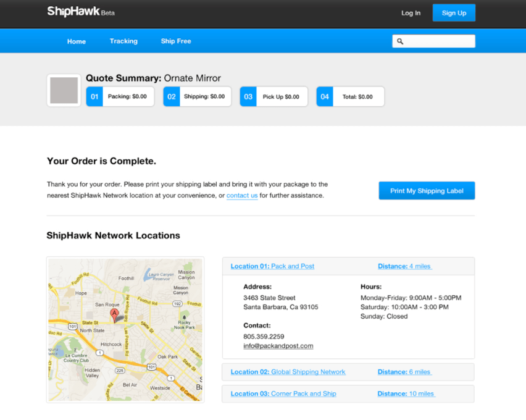Collapse Location 01: Pack and Post

click(x=272, y=266)
